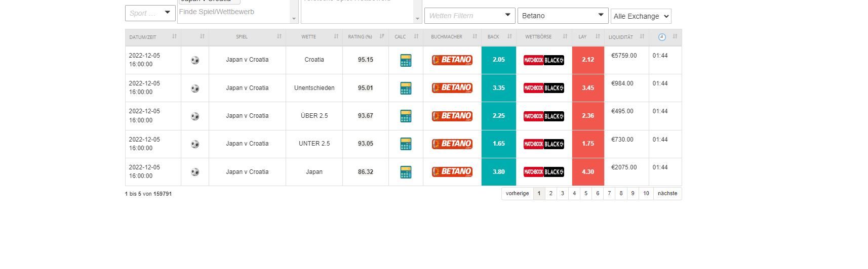Go to page 5 of results

tap(586, 194)
